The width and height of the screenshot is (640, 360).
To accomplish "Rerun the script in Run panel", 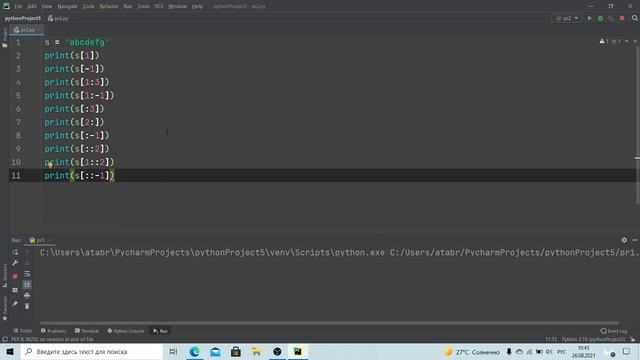I will (15, 252).
